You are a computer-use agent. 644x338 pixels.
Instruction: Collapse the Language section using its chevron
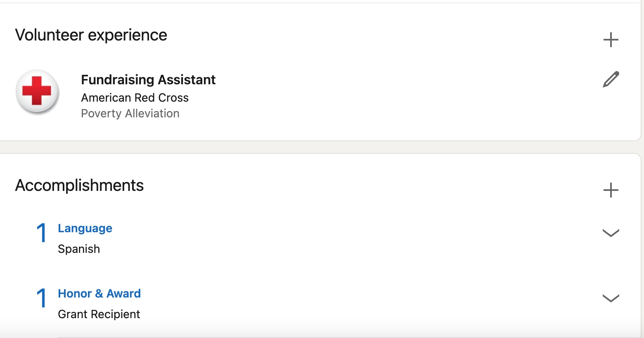[x=611, y=233]
